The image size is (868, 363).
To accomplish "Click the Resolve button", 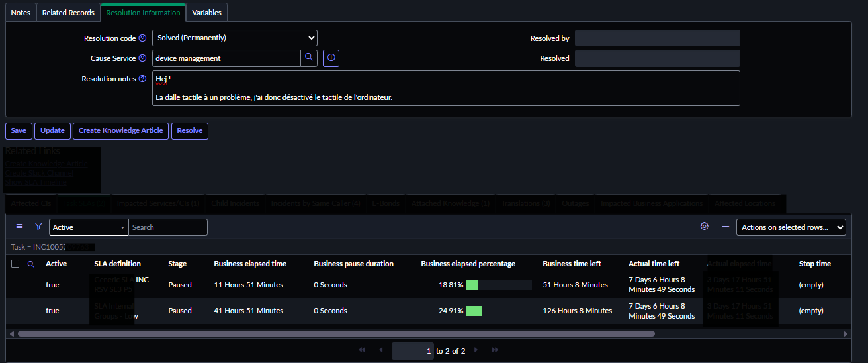I will click(x=189, y=130).
